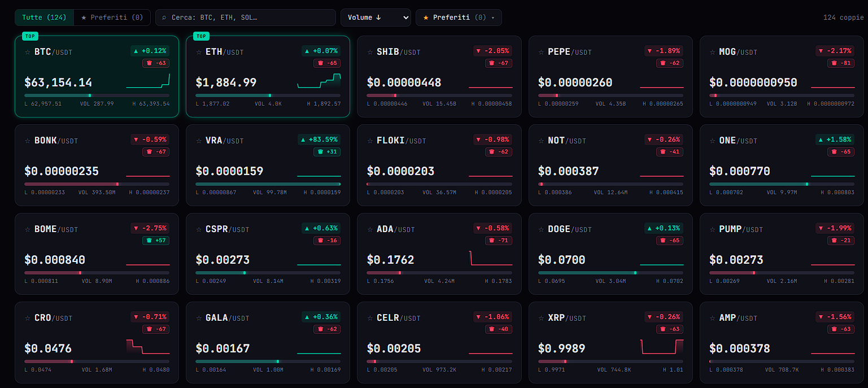Expand the Preferiti filter dropdown
Screen dimensions: 868x388
point(459,18)
